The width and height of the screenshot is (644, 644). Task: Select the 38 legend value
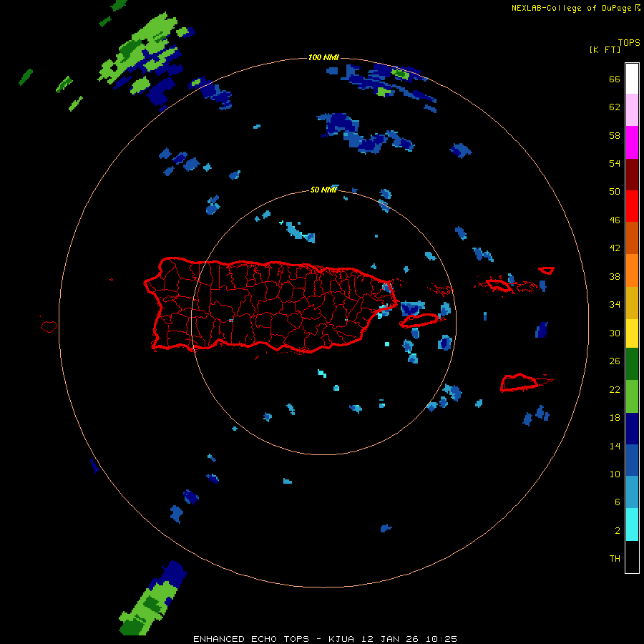click(x=615, y=276)
